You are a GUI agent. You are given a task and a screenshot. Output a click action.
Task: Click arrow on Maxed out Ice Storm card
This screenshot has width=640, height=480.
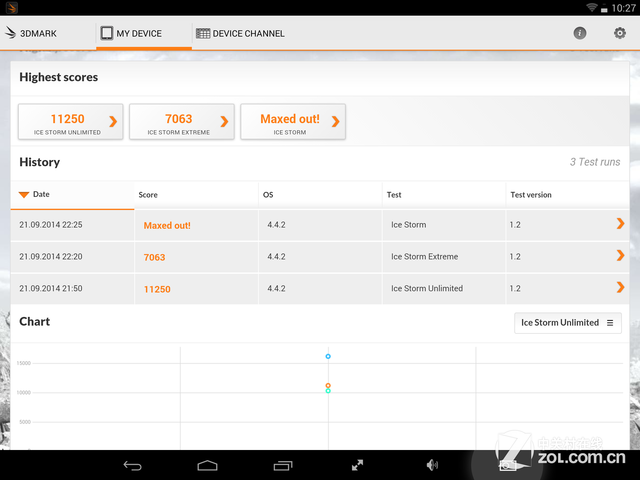coord(336,121)
